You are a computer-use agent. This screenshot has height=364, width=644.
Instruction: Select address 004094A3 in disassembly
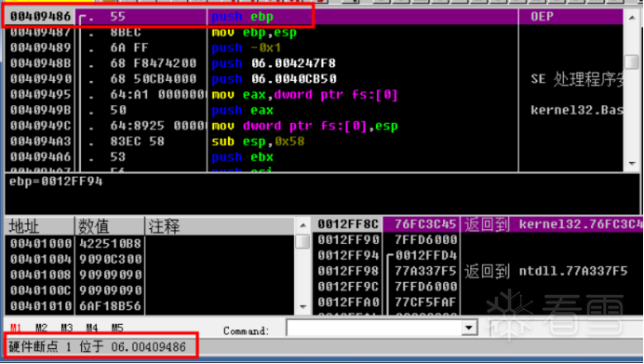pyautogui.click(x=40, y=142)
